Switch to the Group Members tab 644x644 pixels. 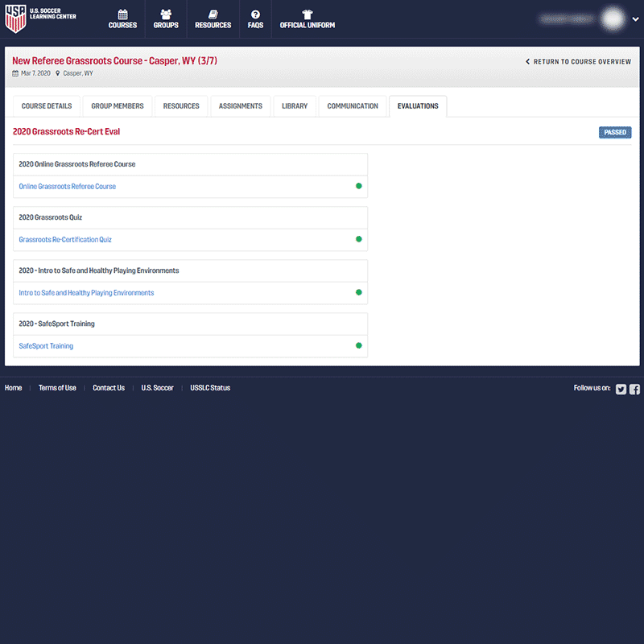[x=118, y=106]
